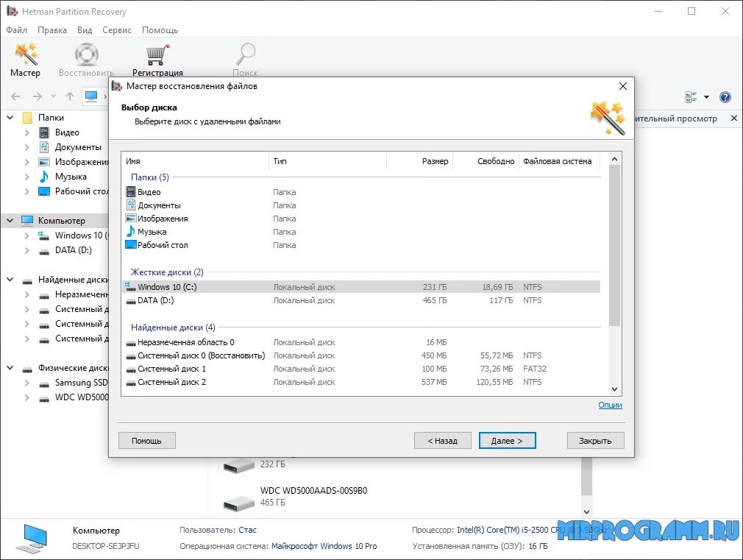Viewport: 743px width, 560px height.
Task: Sort by the Имя column header
Action: tap(195, 161)
